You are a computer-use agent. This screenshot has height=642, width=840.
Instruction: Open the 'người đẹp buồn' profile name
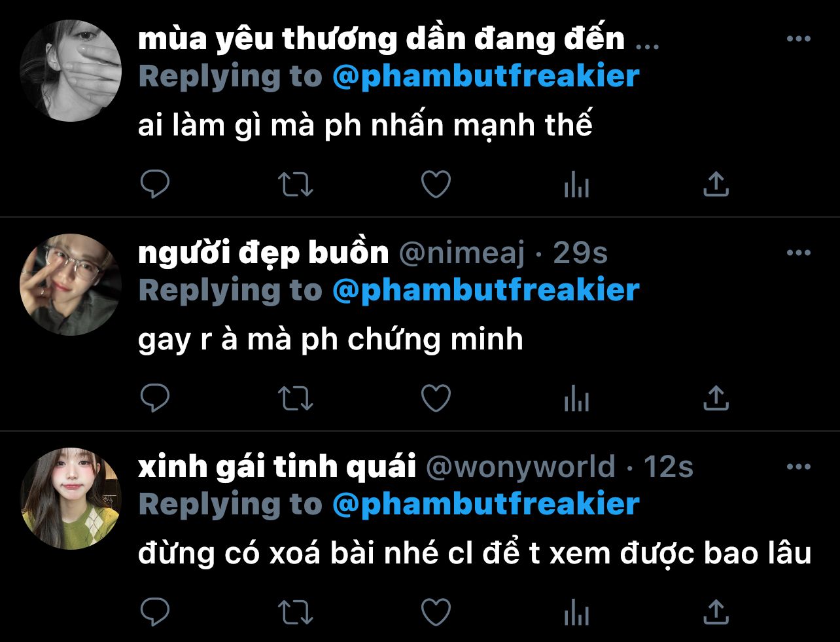[263, 253]
